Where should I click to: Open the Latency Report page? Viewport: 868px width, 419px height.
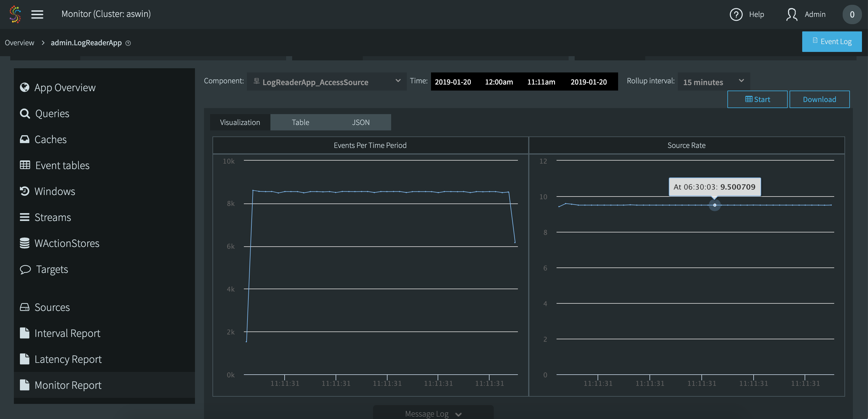tap(68, 359)
